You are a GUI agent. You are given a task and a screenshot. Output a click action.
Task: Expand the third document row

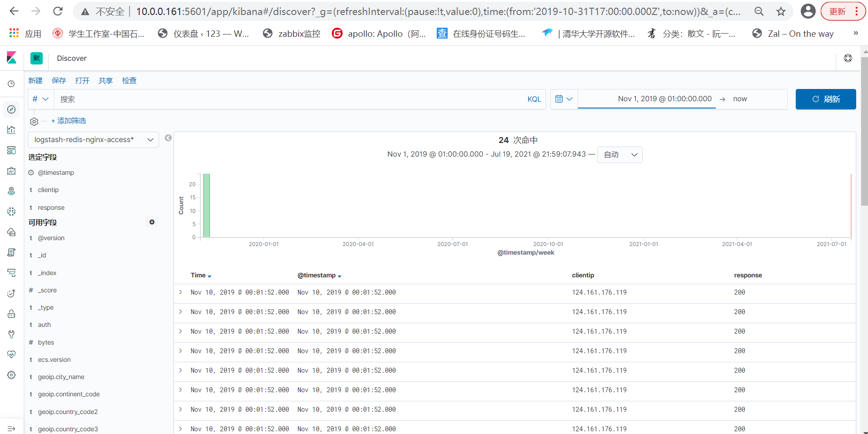coord(180,331)
